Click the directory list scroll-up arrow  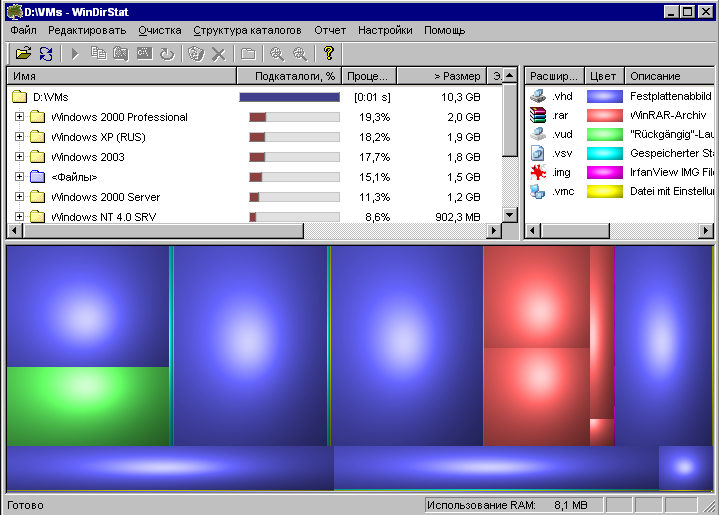tap(509, 76)
